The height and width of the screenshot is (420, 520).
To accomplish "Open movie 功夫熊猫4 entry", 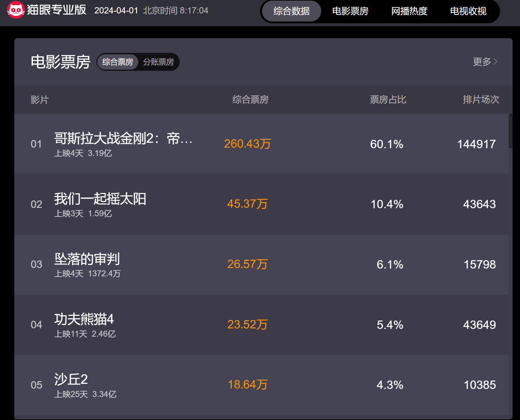I will (x=84, y=319).
